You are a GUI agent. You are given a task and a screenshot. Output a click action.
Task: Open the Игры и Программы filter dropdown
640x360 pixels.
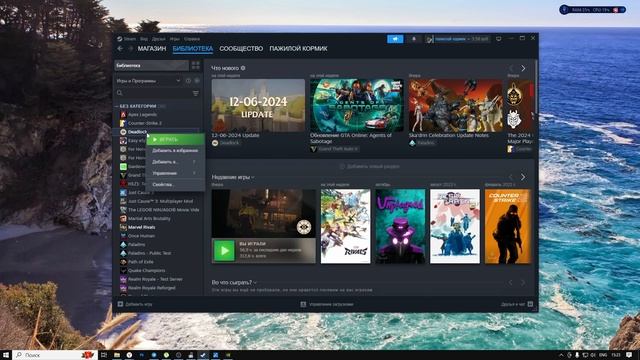coord(149,81)
